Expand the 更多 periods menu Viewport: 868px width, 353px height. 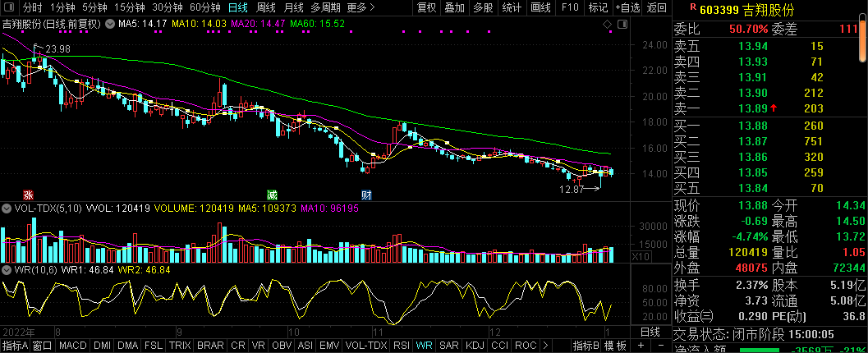coord(360,8)
